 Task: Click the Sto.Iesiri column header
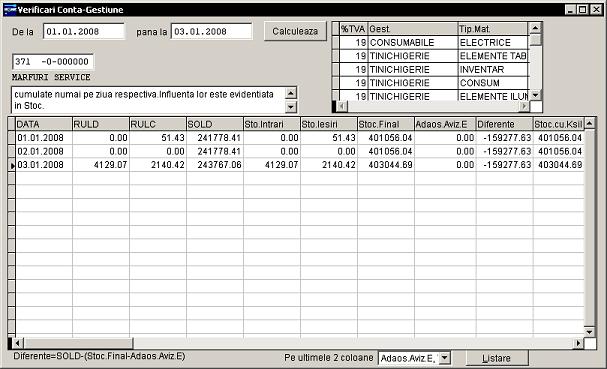click(x=329, y=124)
